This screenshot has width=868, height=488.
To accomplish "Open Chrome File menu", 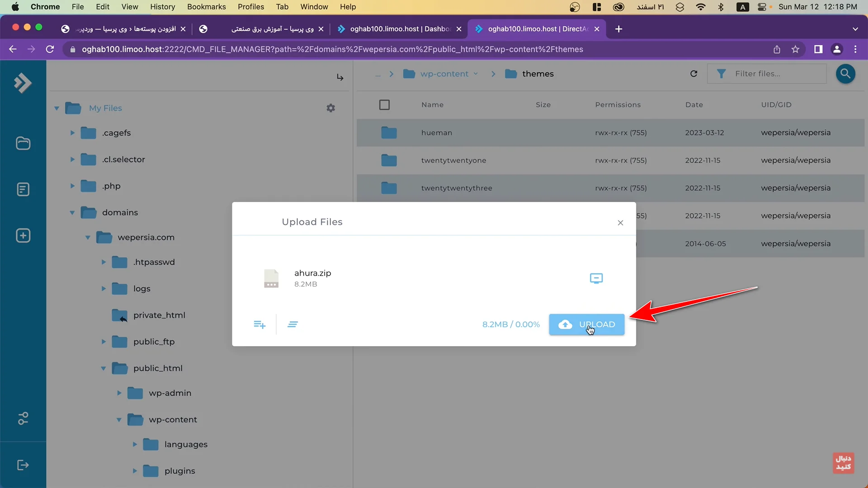I will pos(78,7).
